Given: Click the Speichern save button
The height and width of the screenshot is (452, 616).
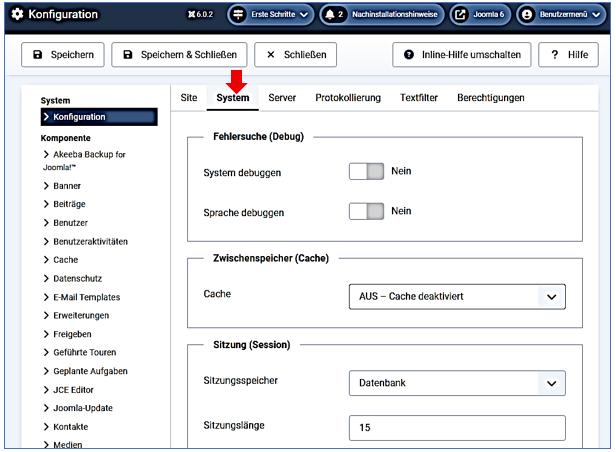Looking at the screenshot, I should [63, 55].
